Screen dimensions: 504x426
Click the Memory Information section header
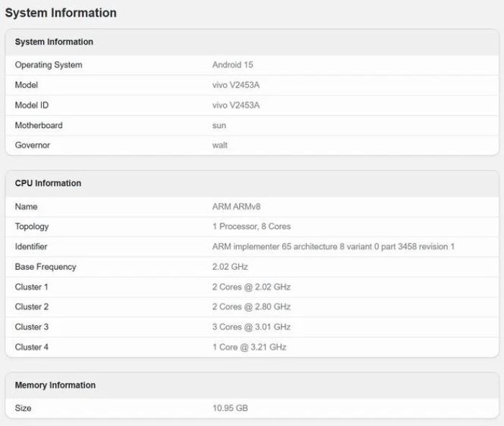55,385
